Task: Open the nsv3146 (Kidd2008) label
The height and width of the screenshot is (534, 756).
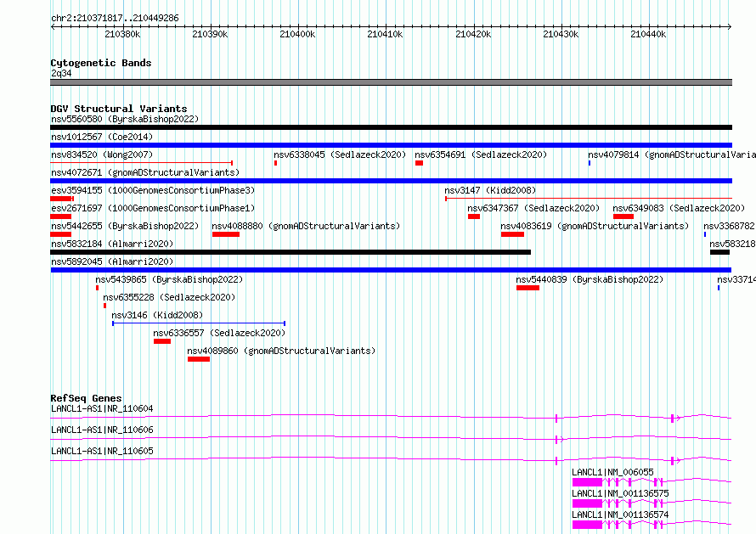Action: click(157, 315)
